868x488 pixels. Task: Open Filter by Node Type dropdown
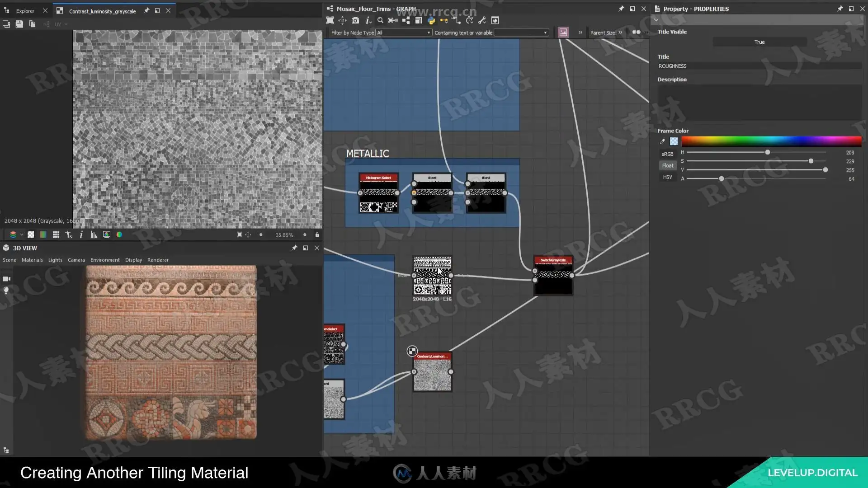tap(404, 33)
